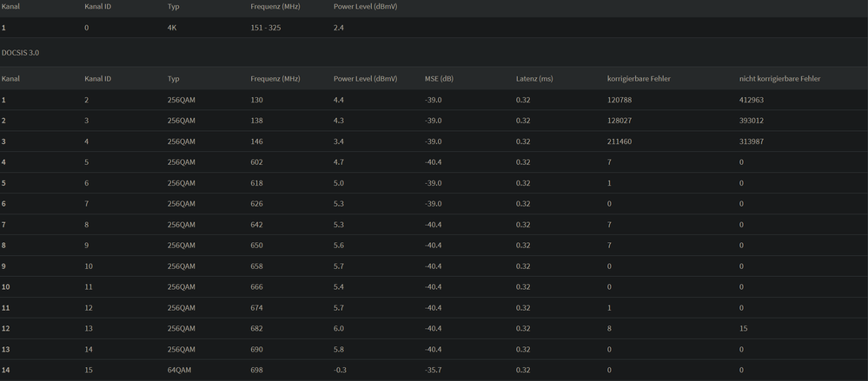Click the power level value 2.4
The height and width of the screenshot is (381, 868).
click(339, 28)
